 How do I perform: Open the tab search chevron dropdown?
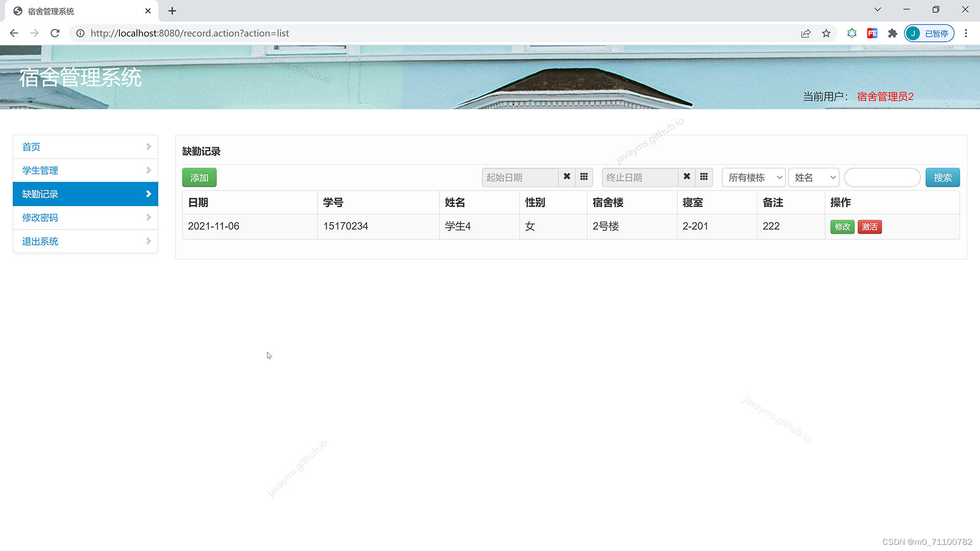877,10
